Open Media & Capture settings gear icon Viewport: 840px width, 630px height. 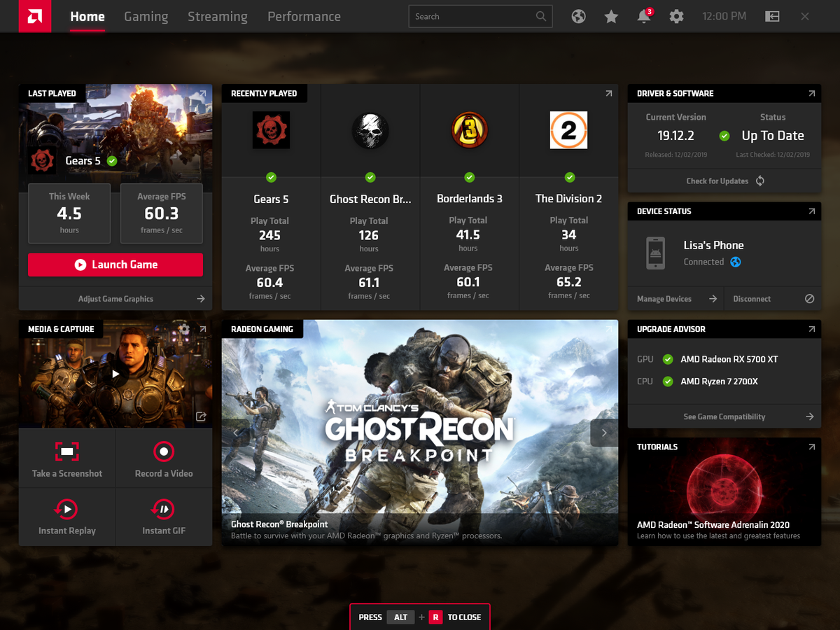click(184, 329)
